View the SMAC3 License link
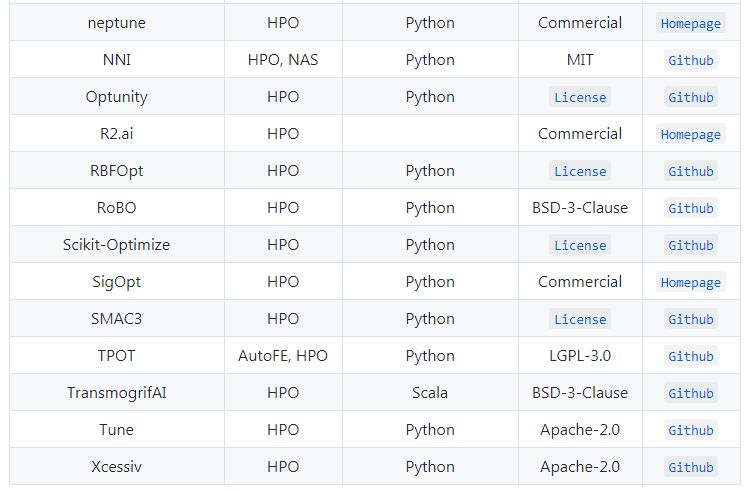Image resolution: width=752 pixels, height=491 pixels. pyautogui.click(x=580, y=319)
